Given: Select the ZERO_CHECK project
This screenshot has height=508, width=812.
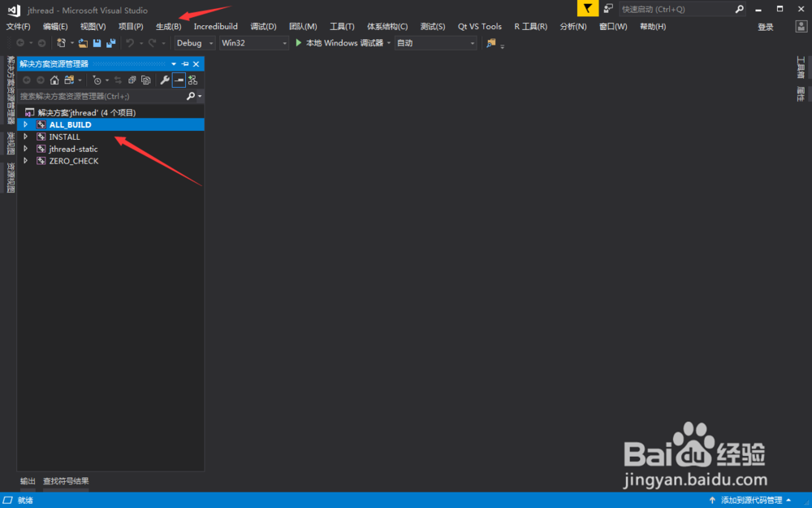Looking at the screenshot, I should 74,161.
